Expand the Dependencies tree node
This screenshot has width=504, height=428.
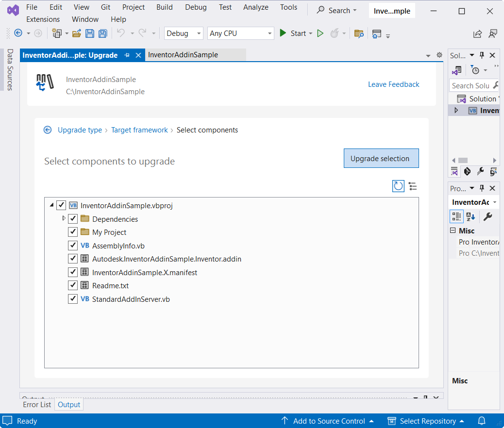click(64, 218)
